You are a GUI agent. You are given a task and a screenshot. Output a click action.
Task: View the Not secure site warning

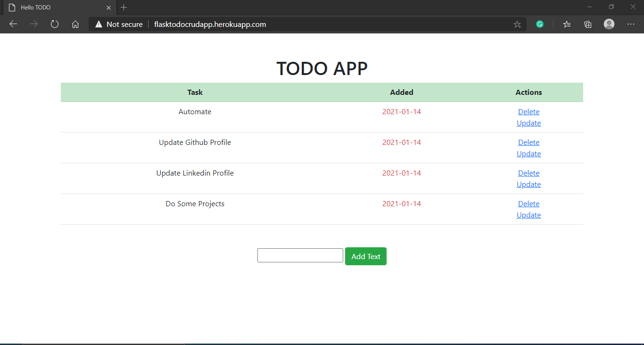pyautogui.click(x=118, y=24)
